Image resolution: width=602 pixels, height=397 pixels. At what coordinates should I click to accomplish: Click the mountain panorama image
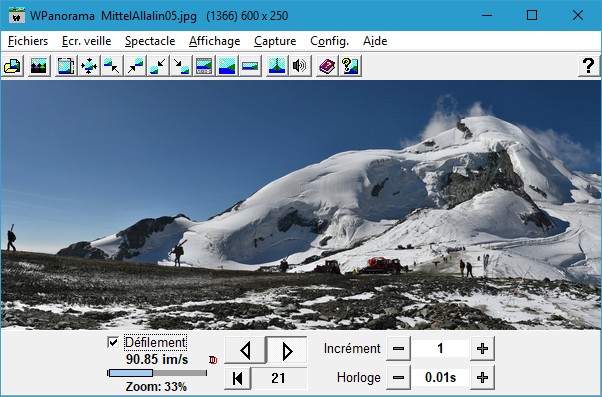(x=301, y=205)
